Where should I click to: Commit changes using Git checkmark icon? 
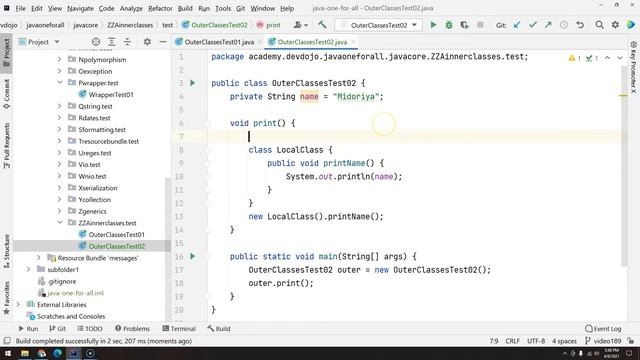(x=533, y=25)
